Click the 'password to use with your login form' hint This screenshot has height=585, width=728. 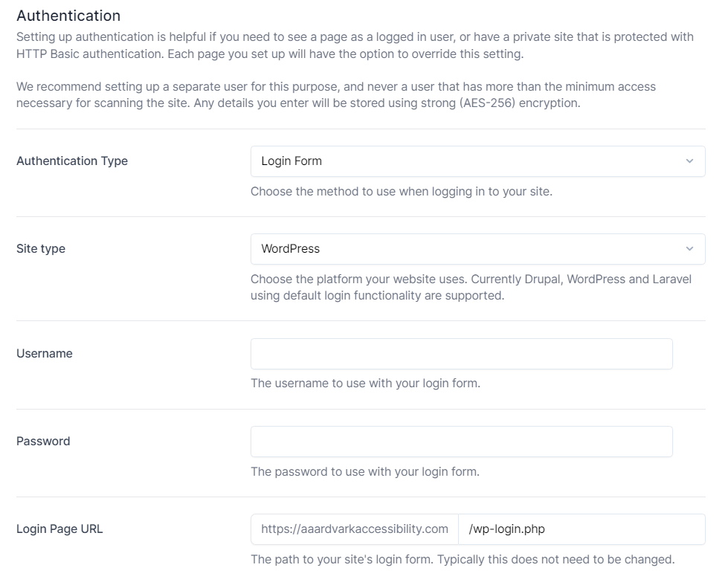click(x=365, y=472)
